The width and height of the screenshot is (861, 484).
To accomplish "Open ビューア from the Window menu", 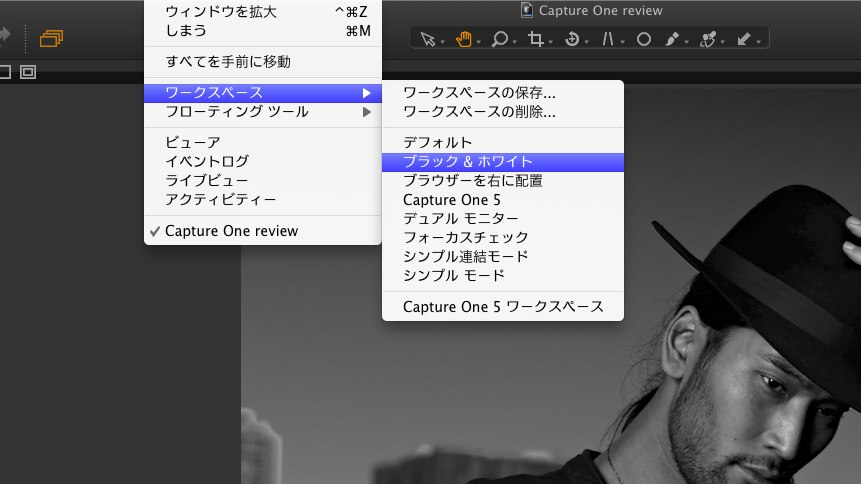I will pyautogui.click(x=263, y=142).
